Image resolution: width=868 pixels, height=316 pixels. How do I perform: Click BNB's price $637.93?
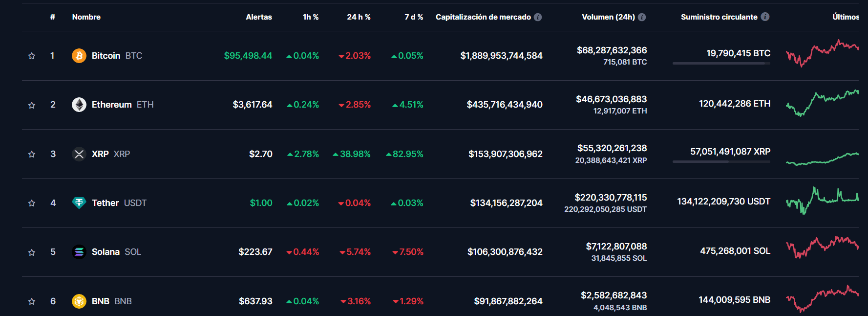[255, 301]
